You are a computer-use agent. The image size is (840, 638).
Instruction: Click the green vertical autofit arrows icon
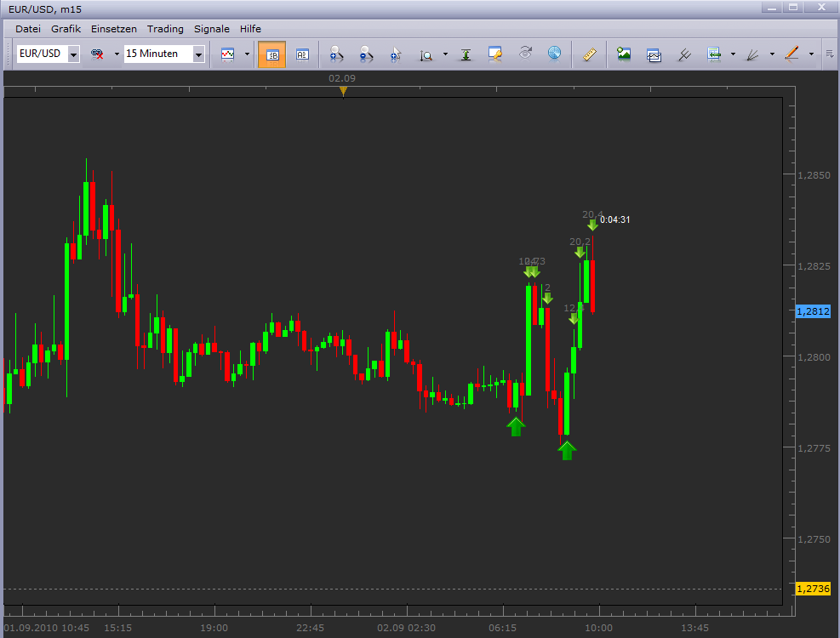466,54
